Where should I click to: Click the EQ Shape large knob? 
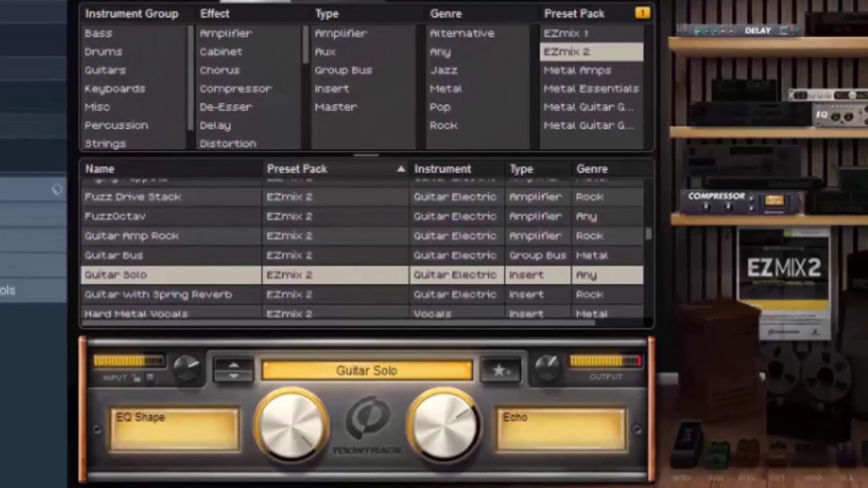(x=292, y=427)
